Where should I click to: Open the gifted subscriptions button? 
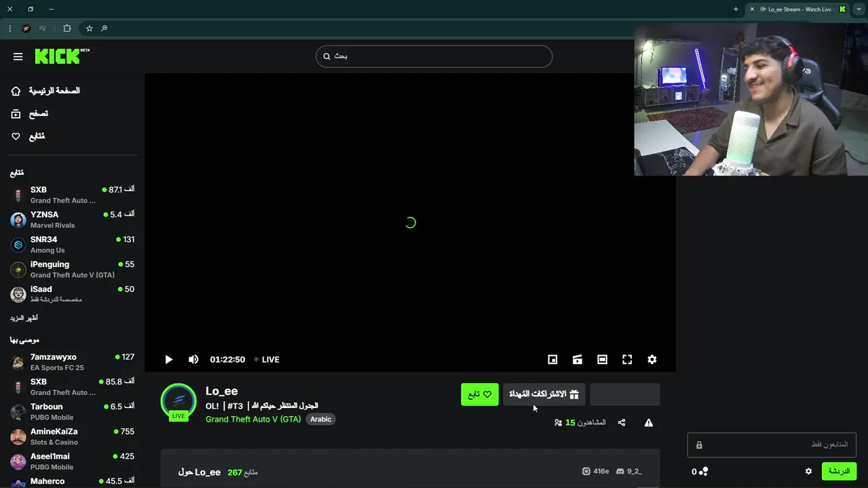point(544,394)
